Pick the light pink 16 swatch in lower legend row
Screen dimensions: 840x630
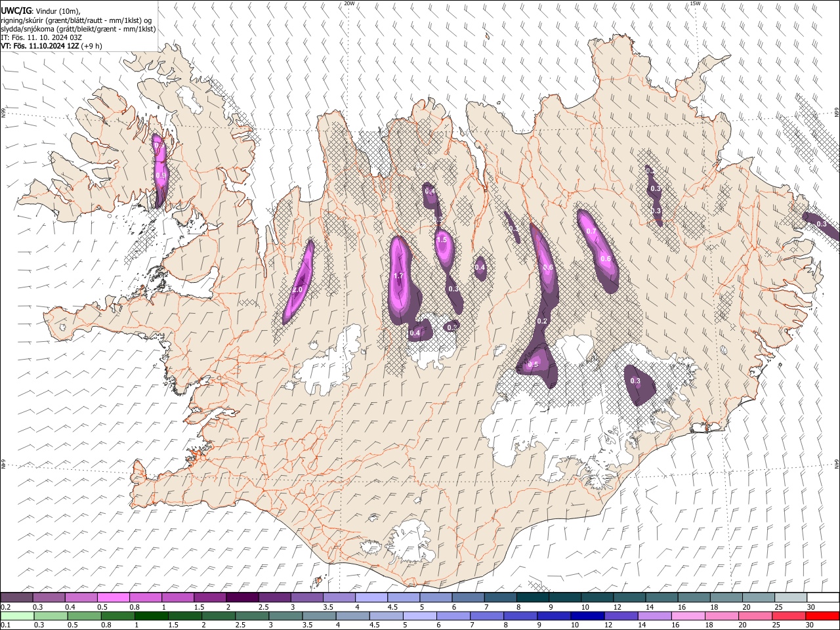click(x=688, y=616)
